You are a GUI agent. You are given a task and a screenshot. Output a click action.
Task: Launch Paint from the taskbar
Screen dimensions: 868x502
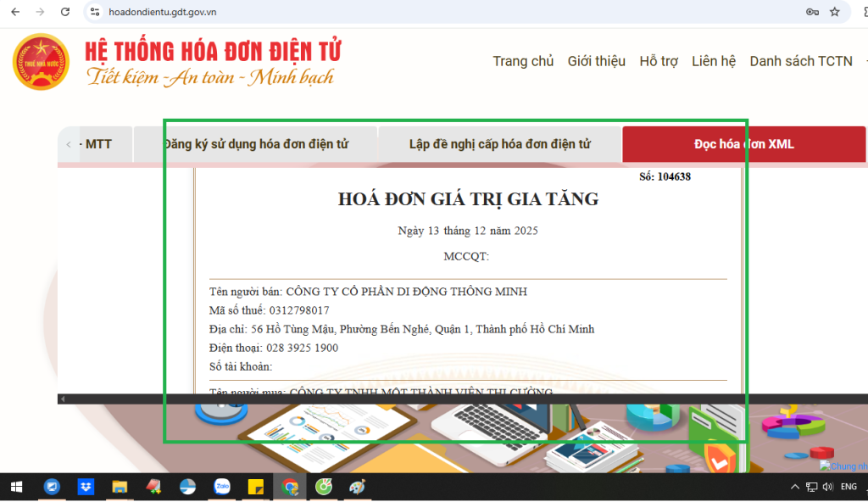tap(358, 487)
